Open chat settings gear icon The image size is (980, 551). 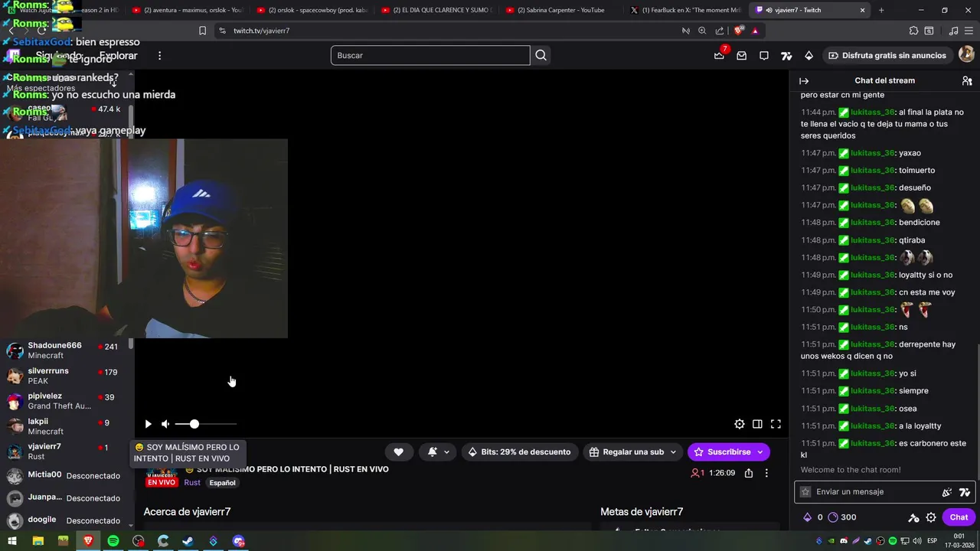(931, 517)
